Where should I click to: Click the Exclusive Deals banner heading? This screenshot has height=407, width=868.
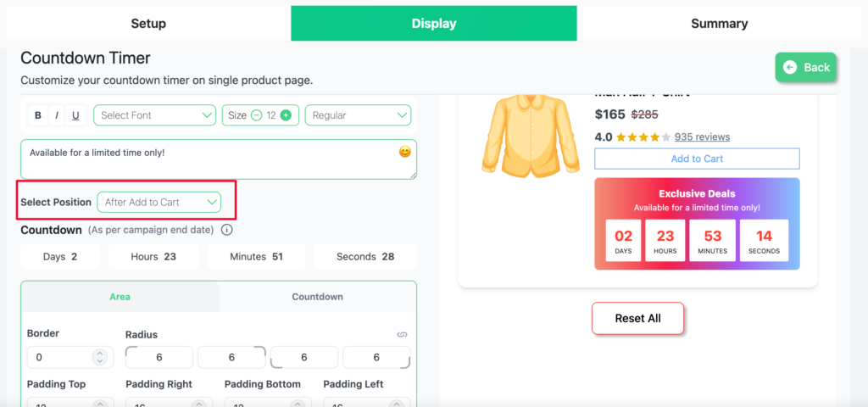click(697, 194)
